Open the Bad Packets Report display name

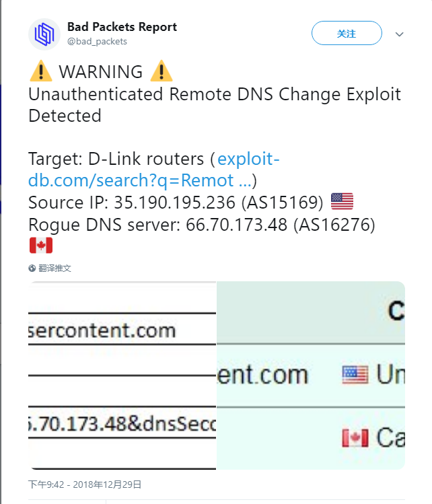(122, 27)
